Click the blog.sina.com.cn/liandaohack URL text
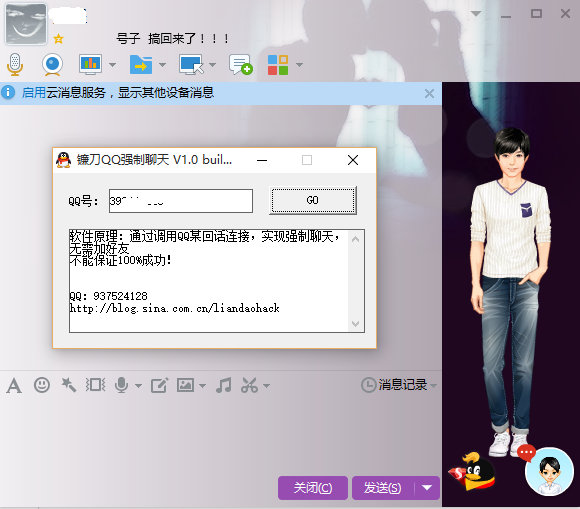 (175, 308)
